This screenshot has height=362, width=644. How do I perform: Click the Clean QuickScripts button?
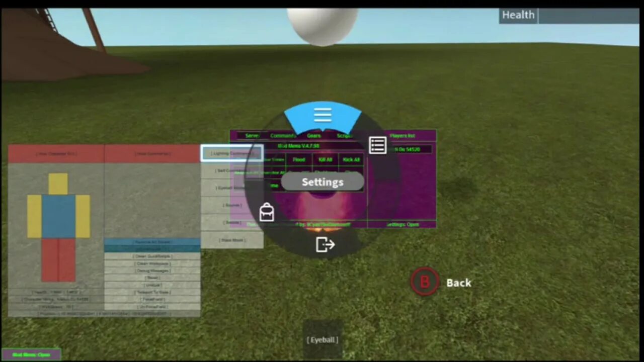(152, 256)
